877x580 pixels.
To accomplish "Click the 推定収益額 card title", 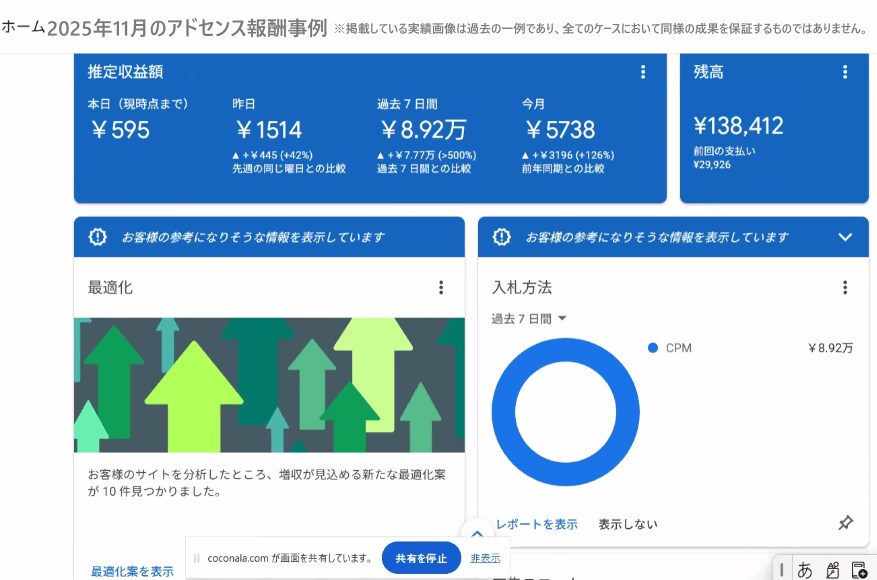I will [x=125, y=72].
